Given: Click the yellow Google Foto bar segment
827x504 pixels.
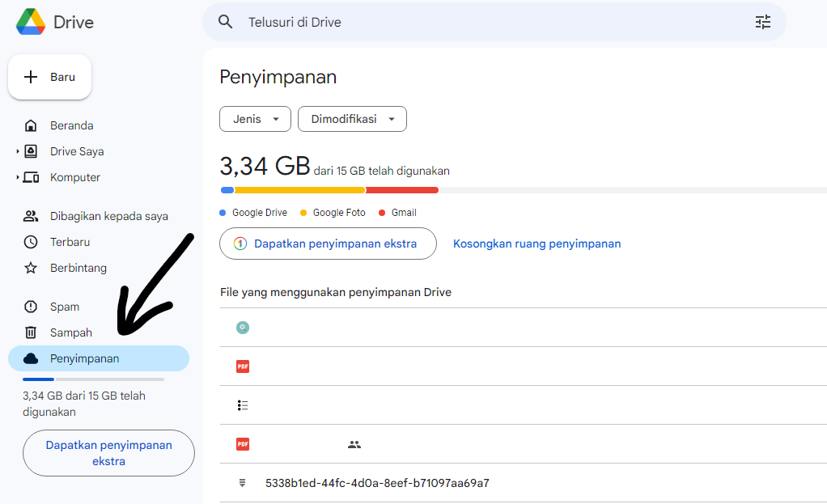Looking at the screenshot, I should coord(299,190).
